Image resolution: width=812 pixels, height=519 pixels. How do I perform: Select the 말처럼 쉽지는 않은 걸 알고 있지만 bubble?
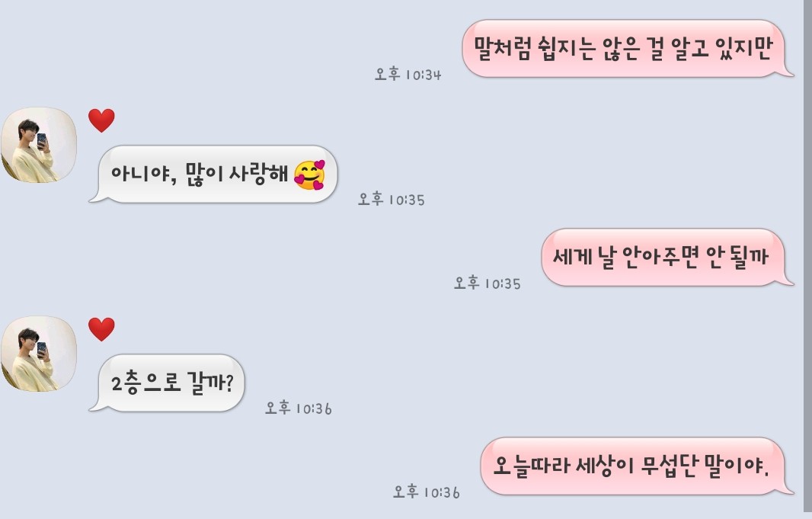pos(628,49)
